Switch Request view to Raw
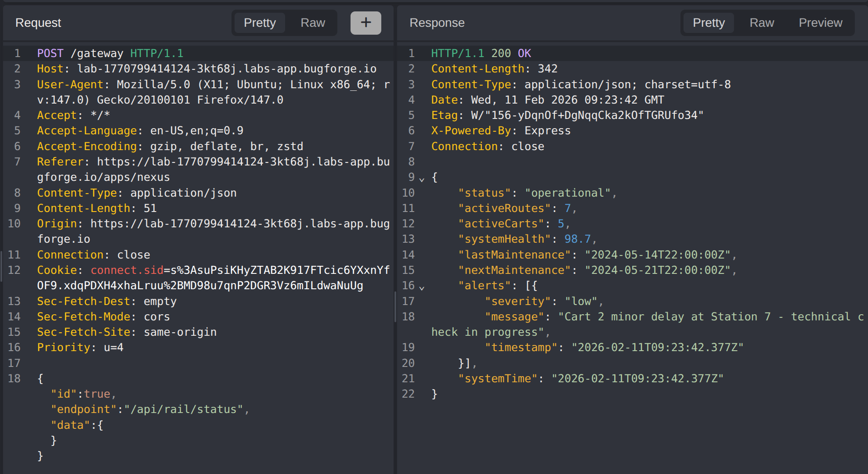 tap(313, 23)
